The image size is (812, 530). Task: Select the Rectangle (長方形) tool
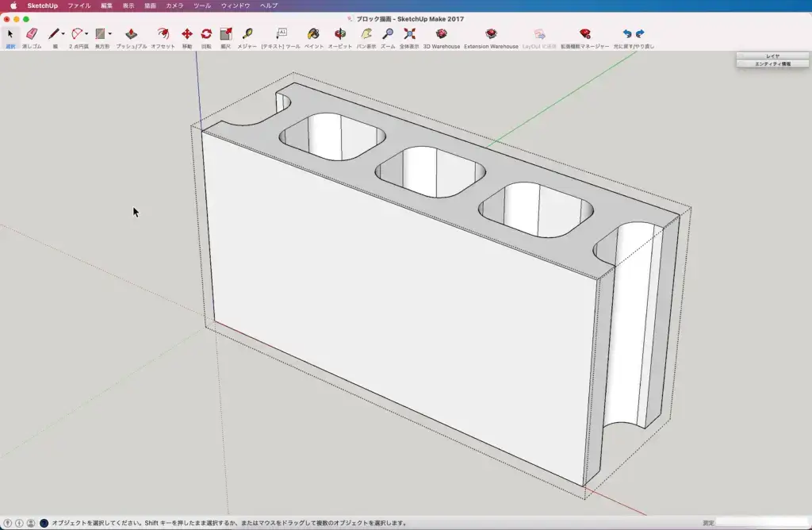[100, 34]
